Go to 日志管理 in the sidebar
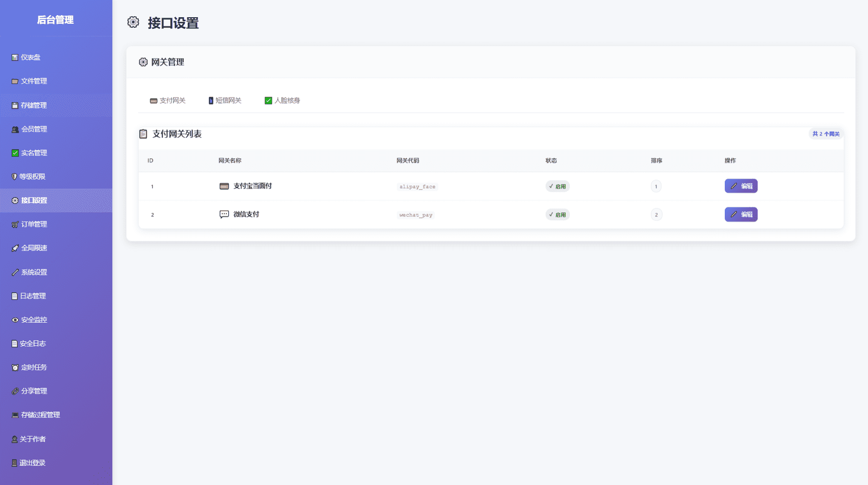Screen dimensions: 868x485 click(33, 296)
